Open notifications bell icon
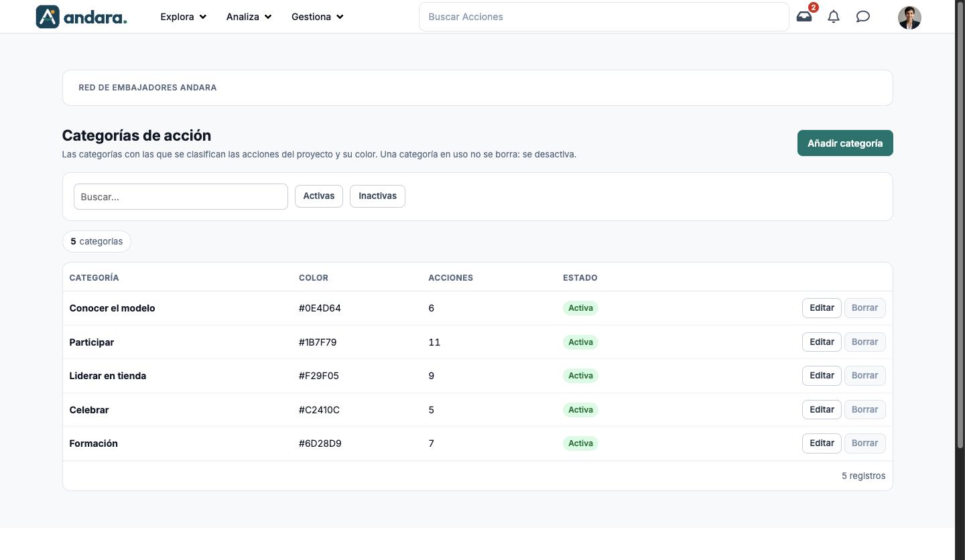 tap(834, 17)
